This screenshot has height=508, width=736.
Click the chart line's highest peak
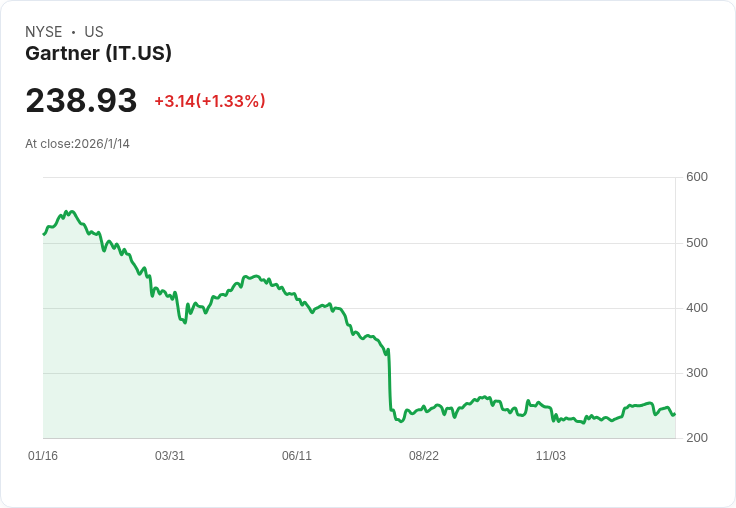[71, 212]
